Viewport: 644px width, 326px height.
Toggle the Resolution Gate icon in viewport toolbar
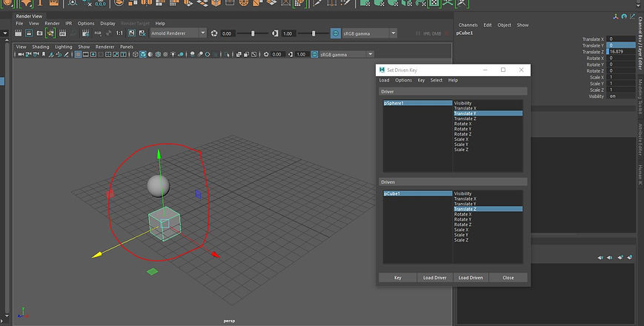pos(93,54)
